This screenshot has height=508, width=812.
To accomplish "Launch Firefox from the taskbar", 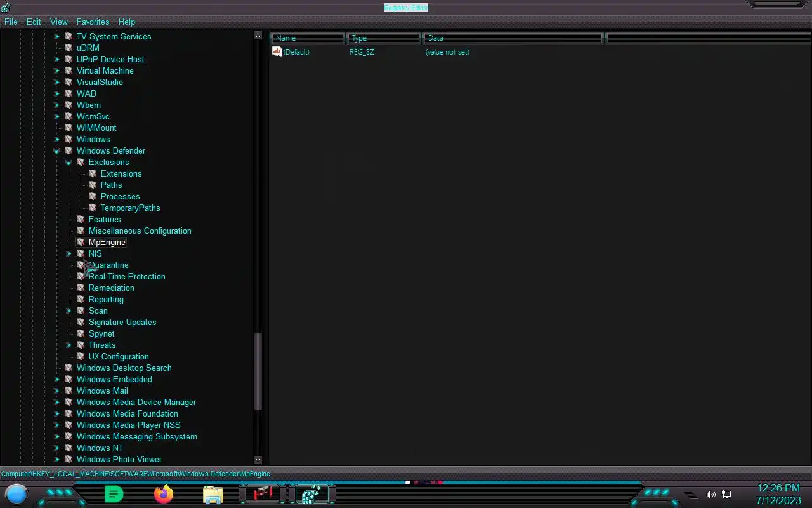I will [x=164, y=494].
